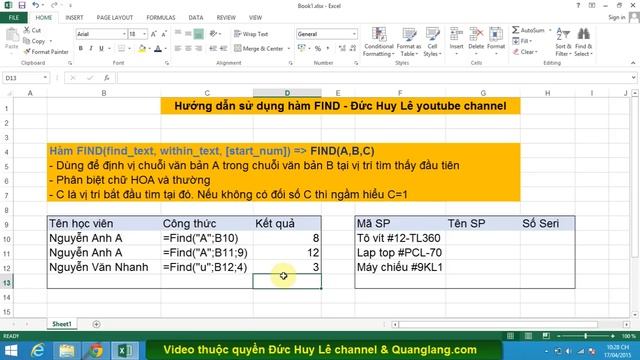
Task: Click the Decrease Font Size icon
Action: [164, 34]
